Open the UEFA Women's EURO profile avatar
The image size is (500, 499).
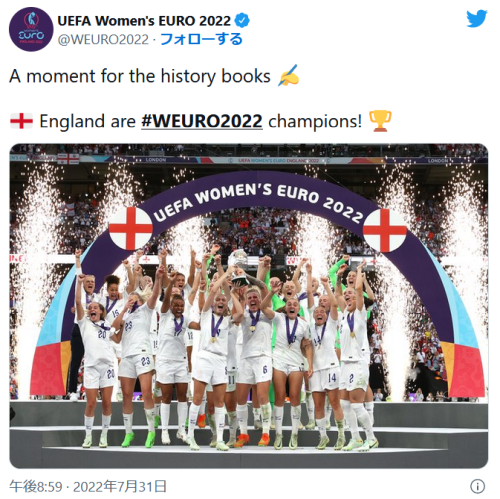pyautogui.click(x=31, y=29)
